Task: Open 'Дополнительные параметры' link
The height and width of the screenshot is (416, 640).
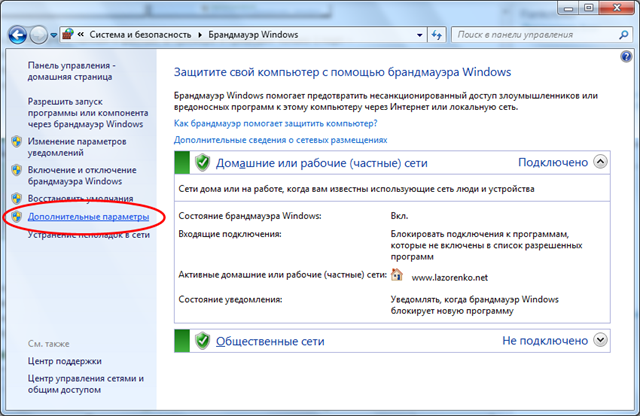Action: 88,217
